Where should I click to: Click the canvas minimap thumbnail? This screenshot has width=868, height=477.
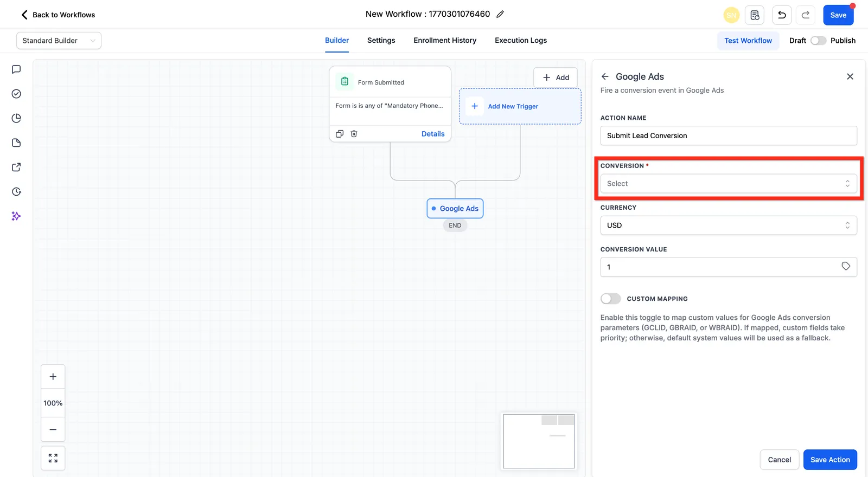point(539,441)
